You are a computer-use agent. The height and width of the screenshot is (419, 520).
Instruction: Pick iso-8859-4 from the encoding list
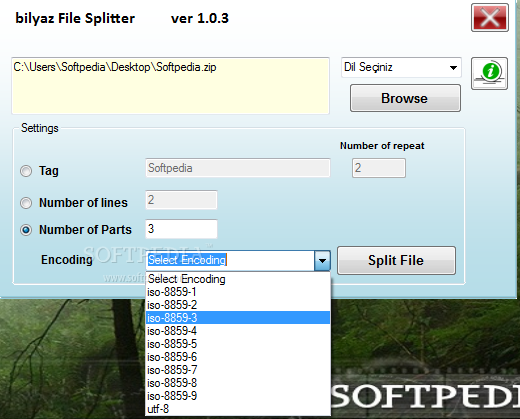coord(238,331)
